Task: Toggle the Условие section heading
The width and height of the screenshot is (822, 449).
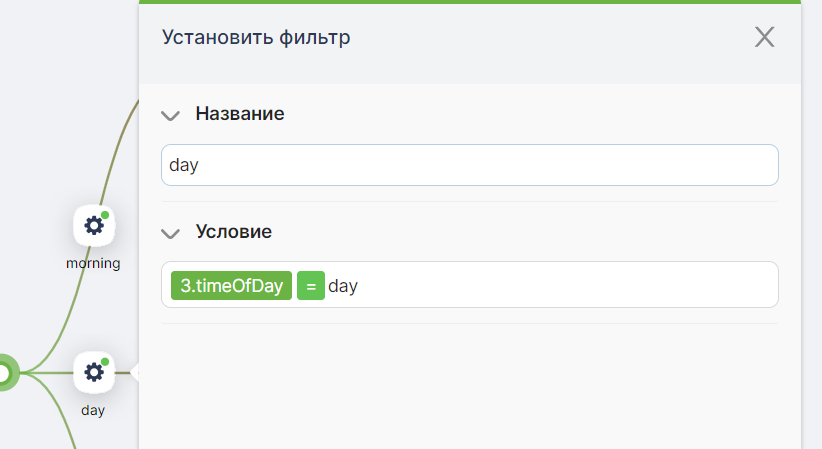Action: click(234, 231)
